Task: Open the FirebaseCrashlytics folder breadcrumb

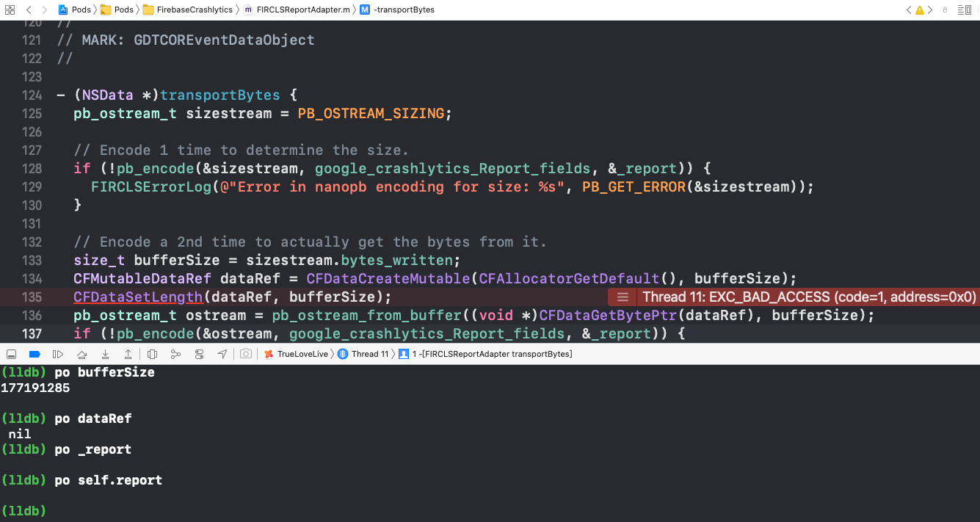Action: pos(188,10)
